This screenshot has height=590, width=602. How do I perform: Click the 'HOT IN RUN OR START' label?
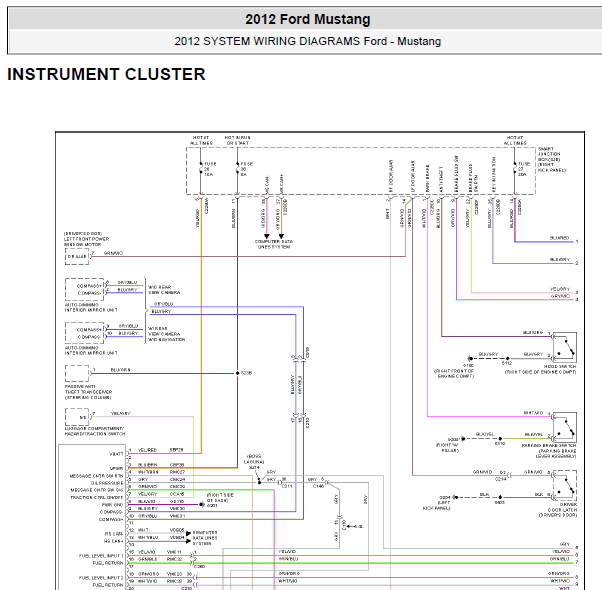(237, 140)
